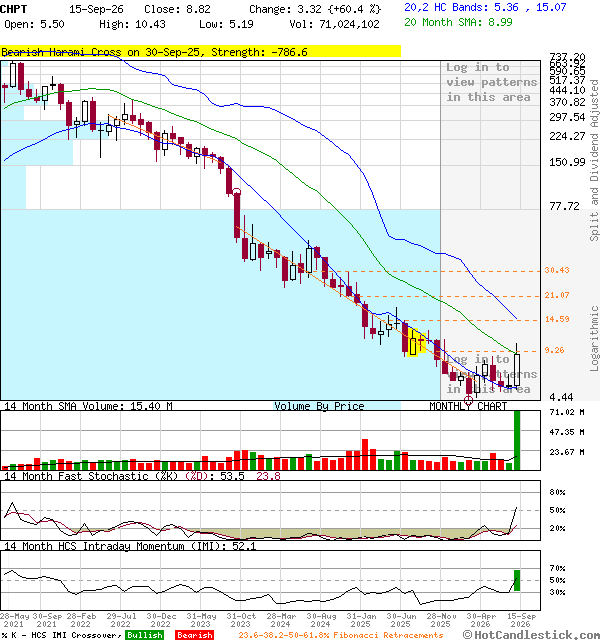Click the yellow highlighted candlestick pattern
This screenshot has height=640, width=600.
tap(417, 342)
